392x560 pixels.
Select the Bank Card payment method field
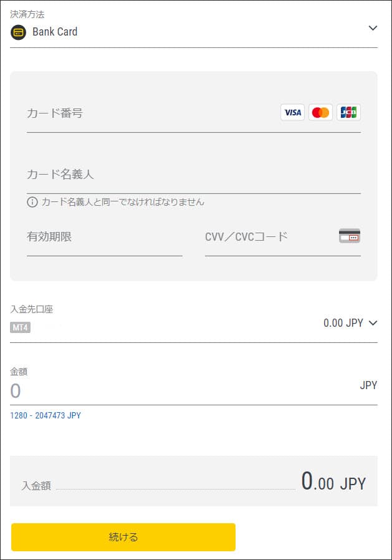[187, 32]
